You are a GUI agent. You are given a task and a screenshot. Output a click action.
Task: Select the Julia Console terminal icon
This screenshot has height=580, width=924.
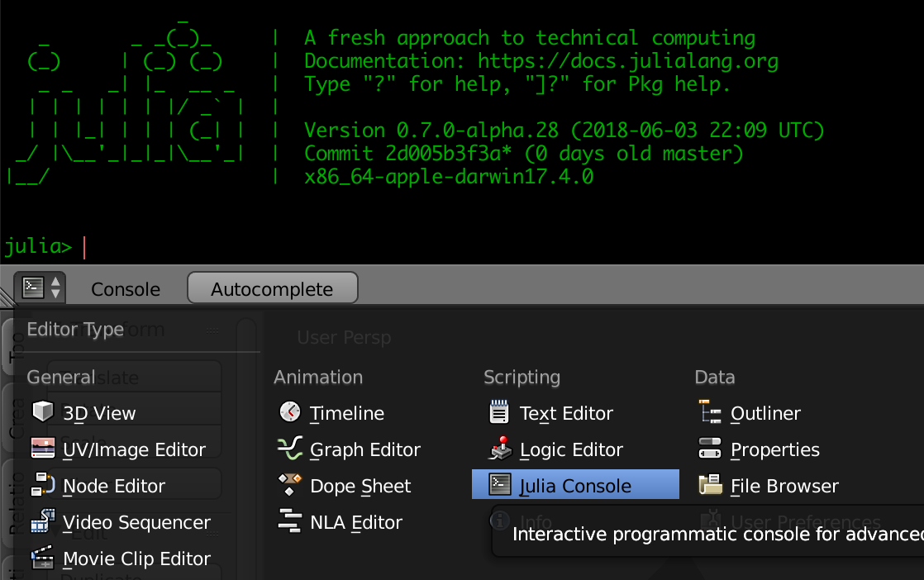[x=500, y=485]
